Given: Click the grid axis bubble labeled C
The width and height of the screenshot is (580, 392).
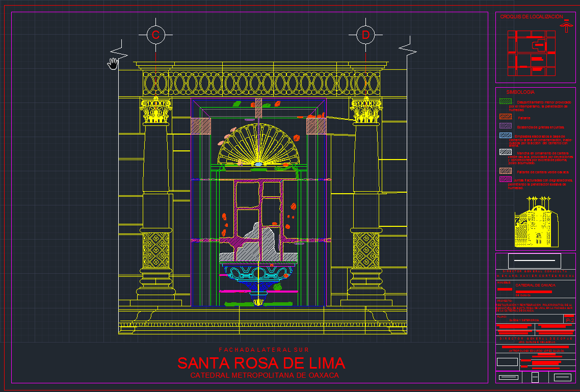Looking at the screenshot, I should coord(155,35).
